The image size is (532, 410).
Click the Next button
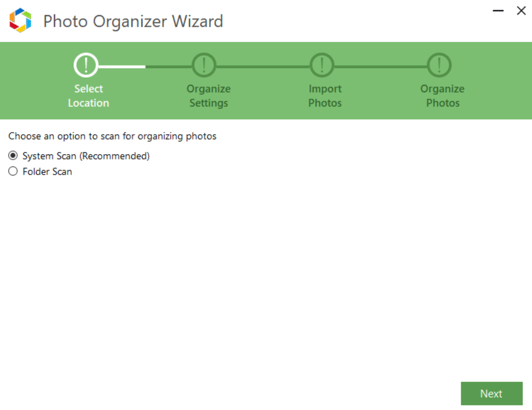point(491,393)
